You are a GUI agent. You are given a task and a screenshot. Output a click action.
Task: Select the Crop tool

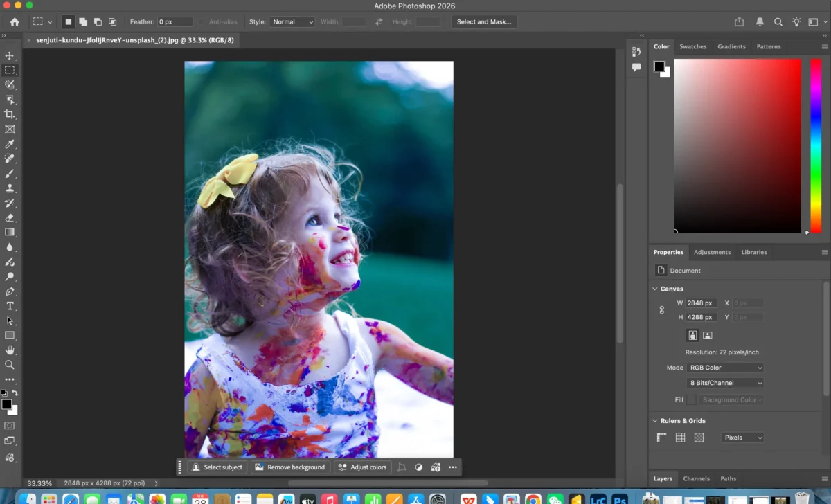tap(10, 114)
